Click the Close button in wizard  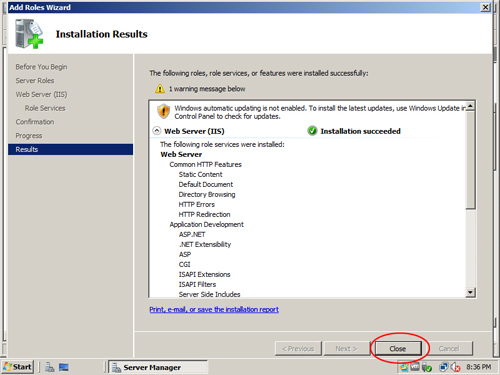point(398,349)
